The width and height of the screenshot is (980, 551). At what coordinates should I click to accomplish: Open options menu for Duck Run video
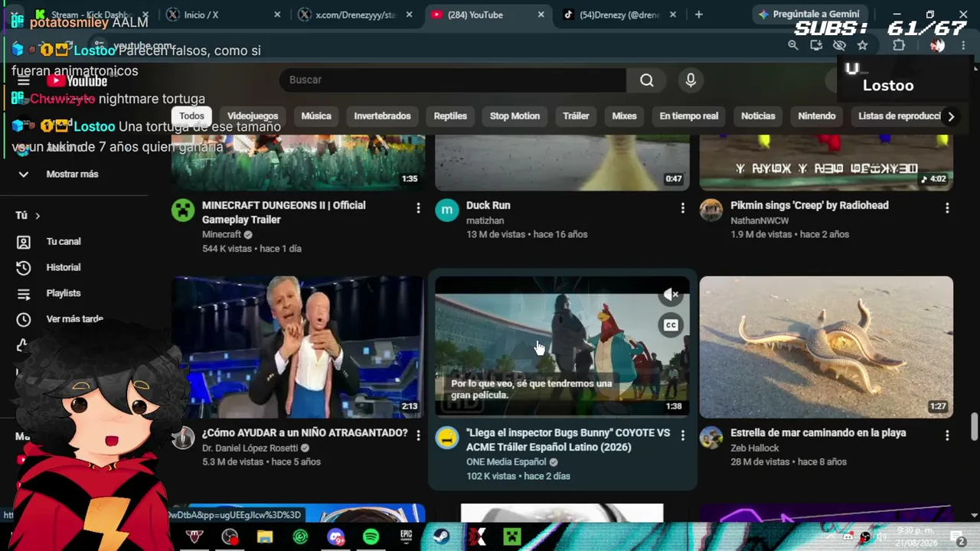tap(682, 208)
